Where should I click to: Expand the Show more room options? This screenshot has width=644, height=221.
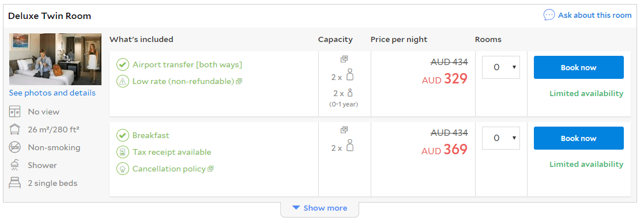point(319,208)
